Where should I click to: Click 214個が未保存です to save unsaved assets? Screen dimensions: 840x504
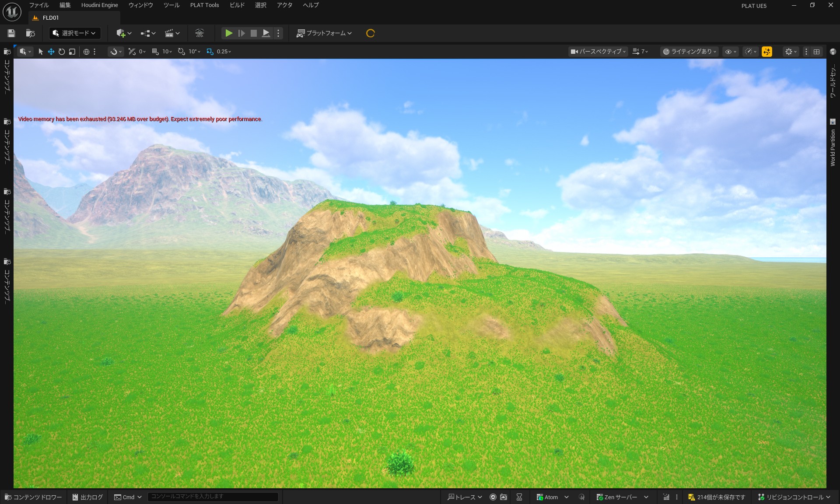tap(717, 497)
